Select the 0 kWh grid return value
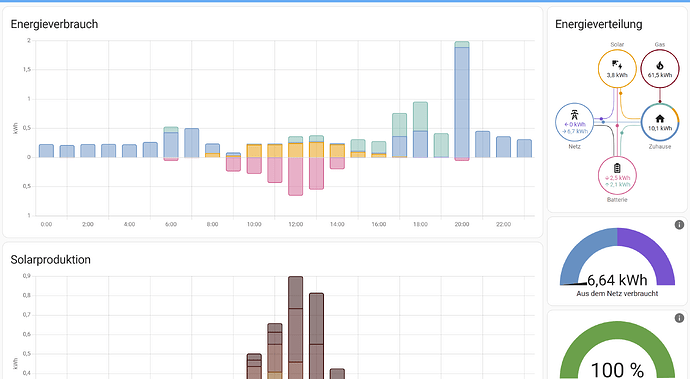This screenshot has height=379, width=690. pos(575,125)
